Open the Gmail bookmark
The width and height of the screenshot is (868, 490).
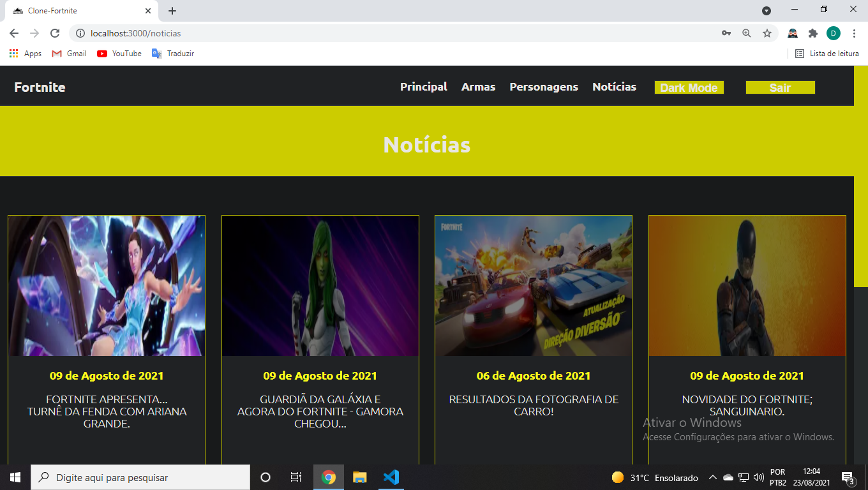pyautogui.click(x=69, y=54)
